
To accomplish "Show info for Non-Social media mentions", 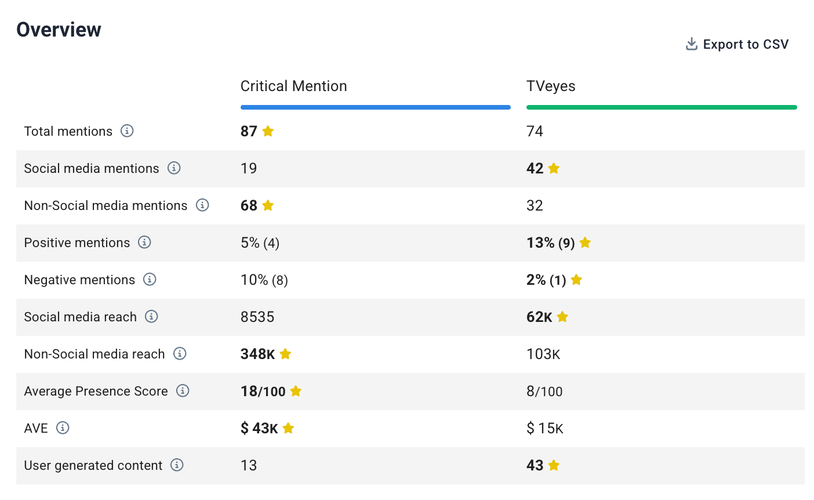I will point(202,205).
